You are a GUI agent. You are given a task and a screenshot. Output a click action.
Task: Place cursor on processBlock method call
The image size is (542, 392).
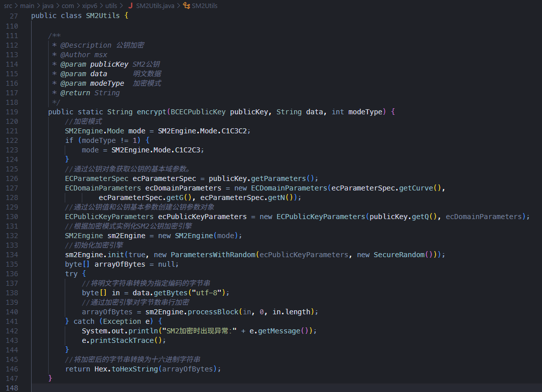214,312
